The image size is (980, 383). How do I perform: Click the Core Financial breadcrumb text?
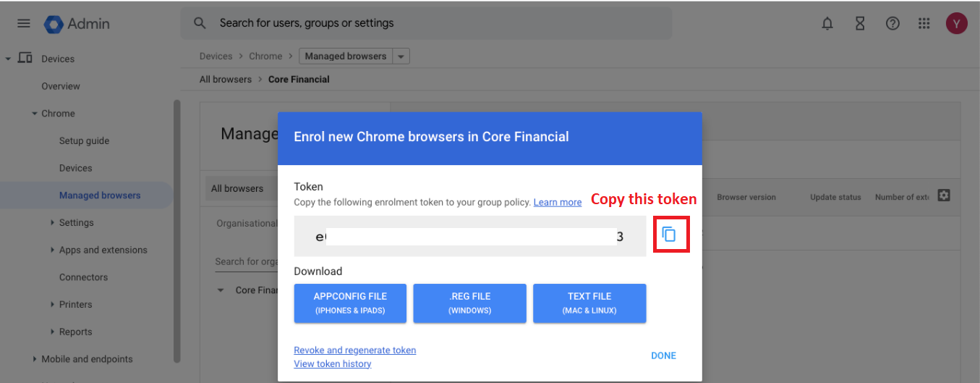[x=299, y=80]
